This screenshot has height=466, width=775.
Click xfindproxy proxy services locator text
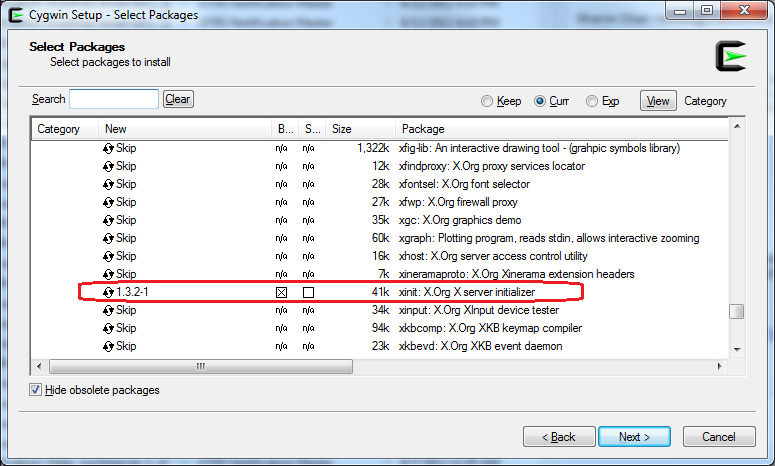point(492,167)
